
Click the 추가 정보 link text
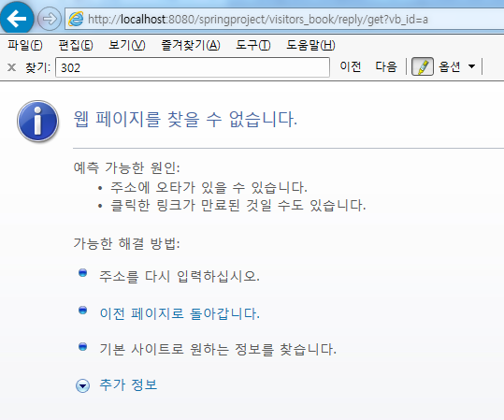coord(128,384)
